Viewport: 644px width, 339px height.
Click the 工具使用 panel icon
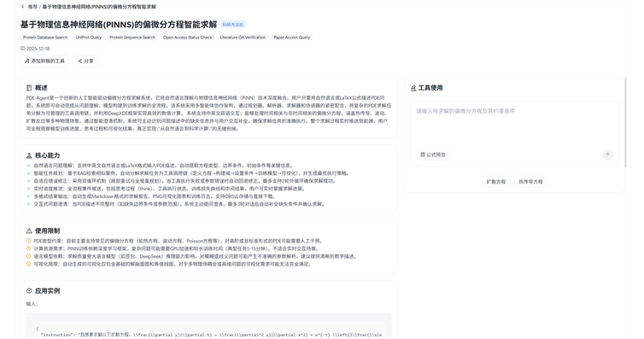point(413,88)
